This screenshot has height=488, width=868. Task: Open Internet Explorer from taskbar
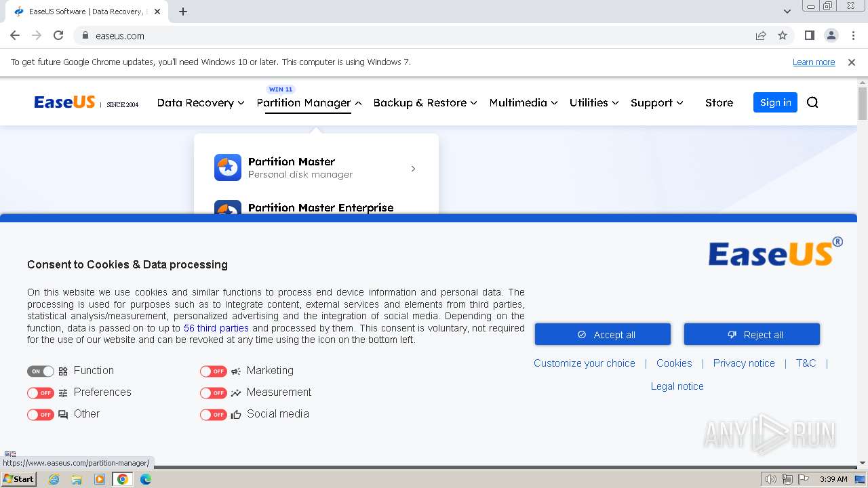coord(54,479)
